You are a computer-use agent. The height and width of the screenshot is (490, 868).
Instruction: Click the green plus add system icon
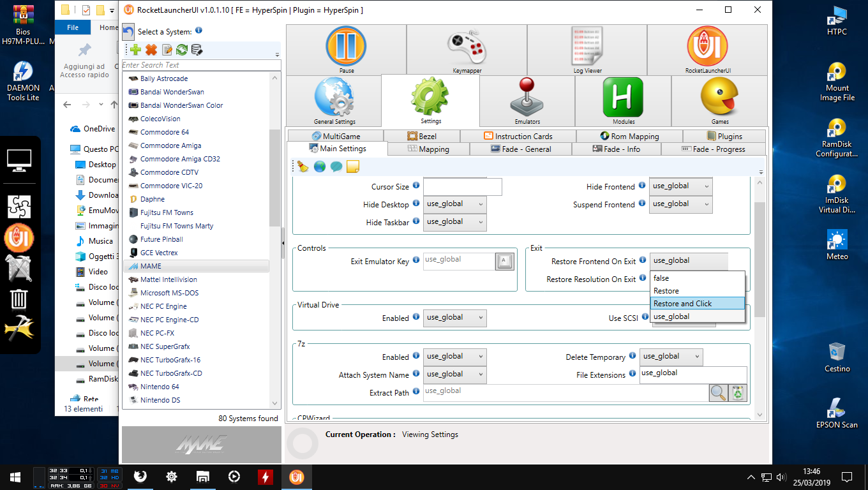(x=135, y=50)
